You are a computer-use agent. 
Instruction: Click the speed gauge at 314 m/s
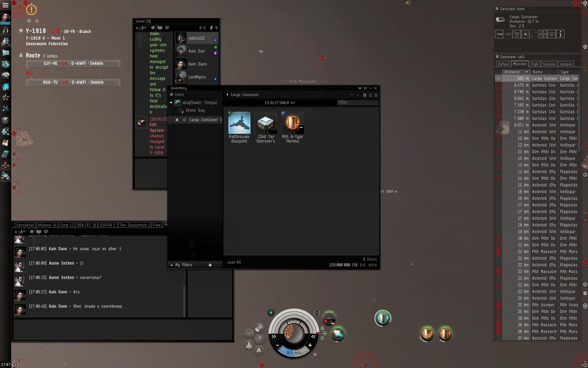click(293, 353)
